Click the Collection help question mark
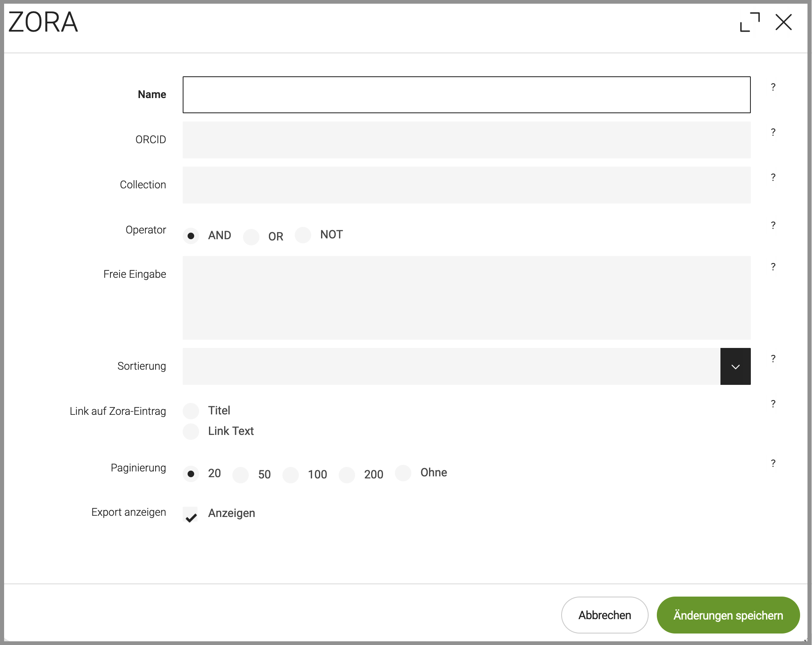 [x=773, y=177]
